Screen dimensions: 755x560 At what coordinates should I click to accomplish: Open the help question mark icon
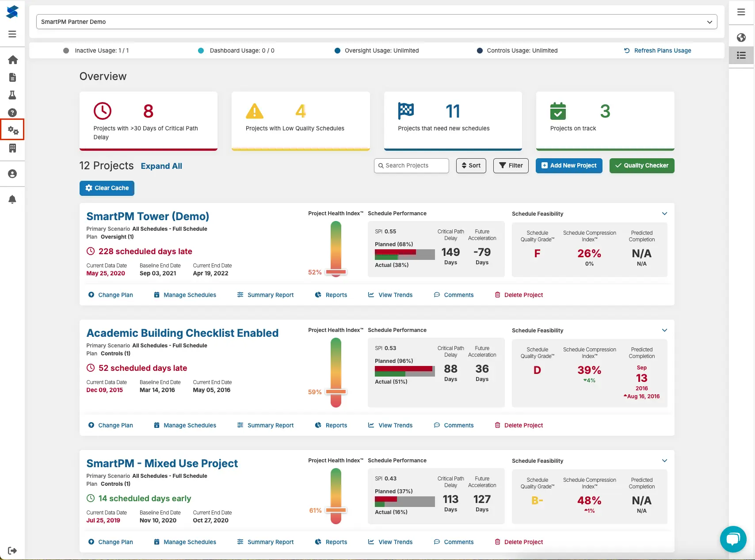(x=12, y=113)
